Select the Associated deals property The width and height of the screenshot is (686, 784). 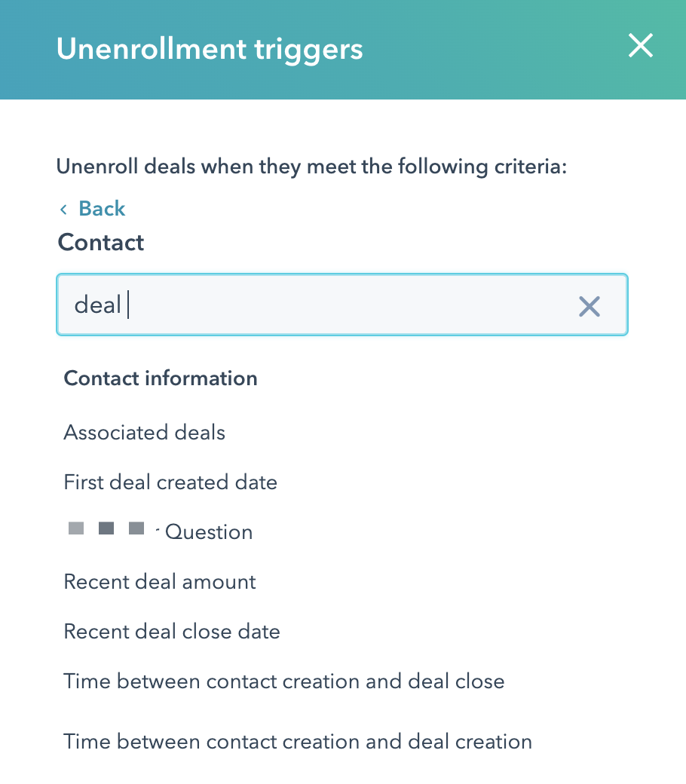(x=145, y=433)
